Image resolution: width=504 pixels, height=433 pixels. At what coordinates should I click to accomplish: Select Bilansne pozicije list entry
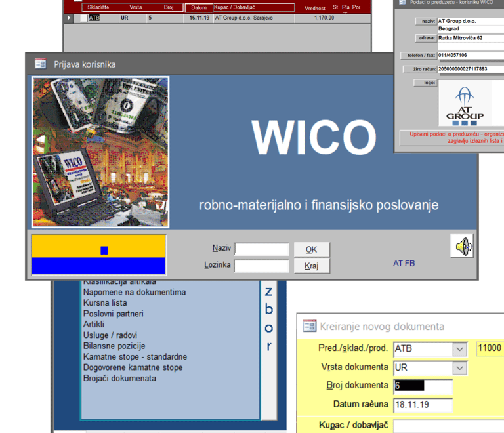pos(114,346)
